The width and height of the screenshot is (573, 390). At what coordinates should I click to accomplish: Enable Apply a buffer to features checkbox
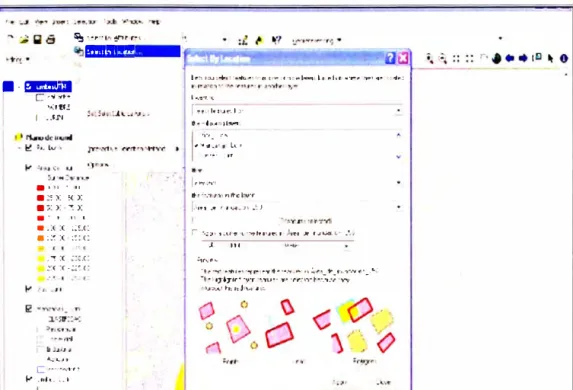pyautogui.click(x=195, y=232)
